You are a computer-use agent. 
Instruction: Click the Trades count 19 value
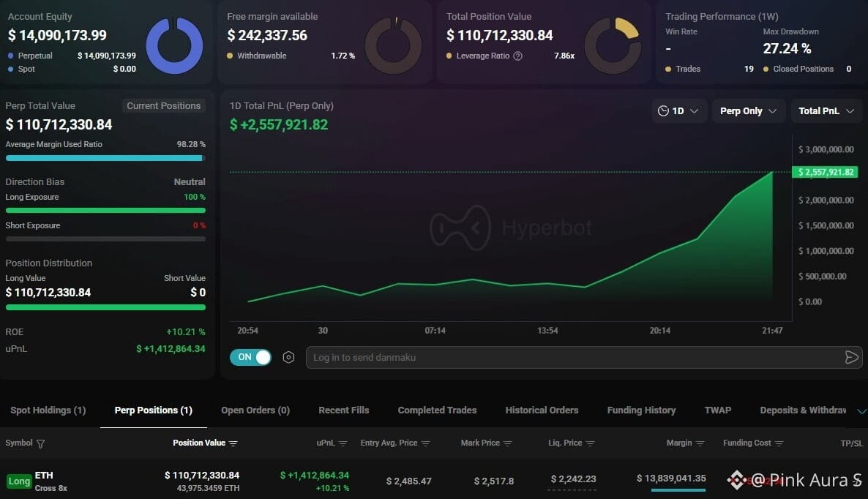(749, 70)
